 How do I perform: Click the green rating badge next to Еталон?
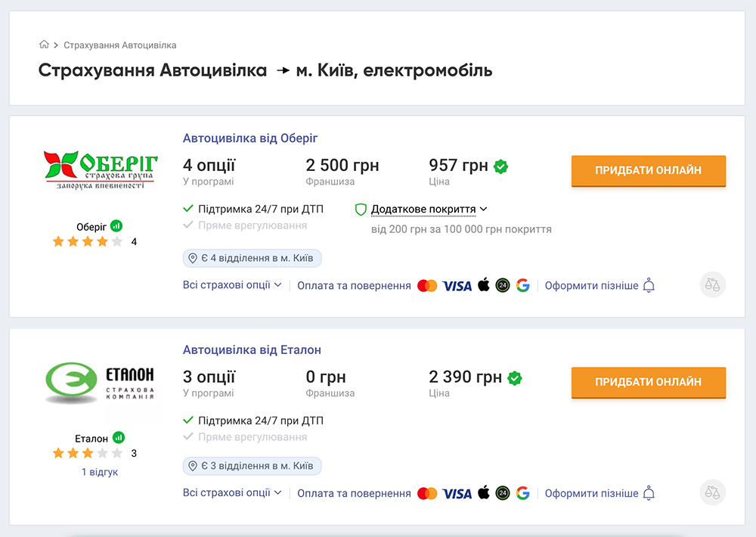119,438
